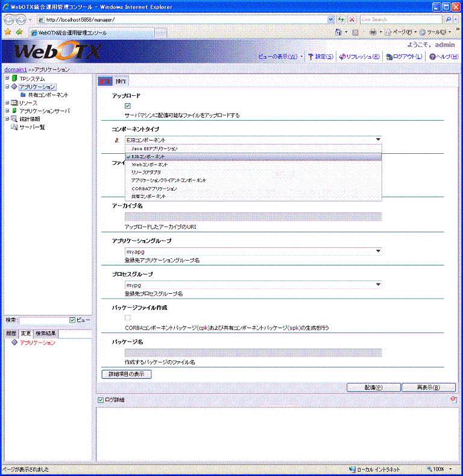Image resolution: width=463 pixels, height=476 pixels.
Task: Click the TPシステム tree node icon
Action: [x=14, y=78]
